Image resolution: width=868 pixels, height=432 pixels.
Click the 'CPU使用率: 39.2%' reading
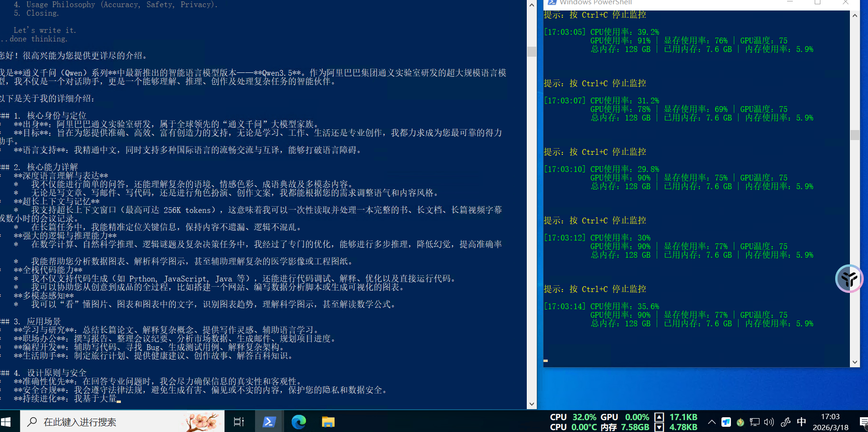(x=625, y=32)
